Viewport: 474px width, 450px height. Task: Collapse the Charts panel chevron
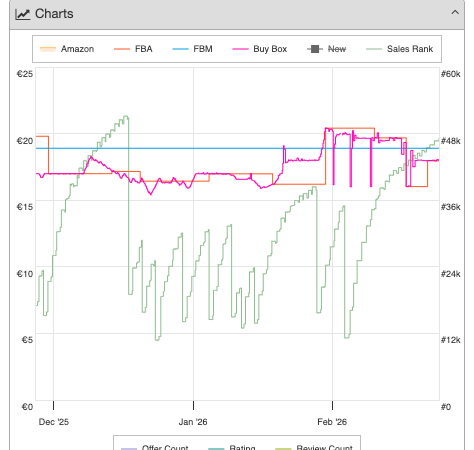coord(455,13)
